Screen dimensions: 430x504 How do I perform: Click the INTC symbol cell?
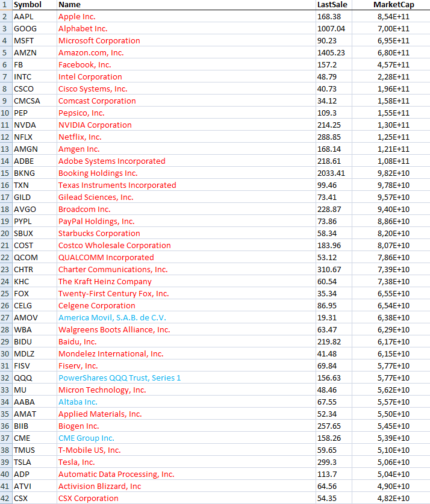pos(35,77)
